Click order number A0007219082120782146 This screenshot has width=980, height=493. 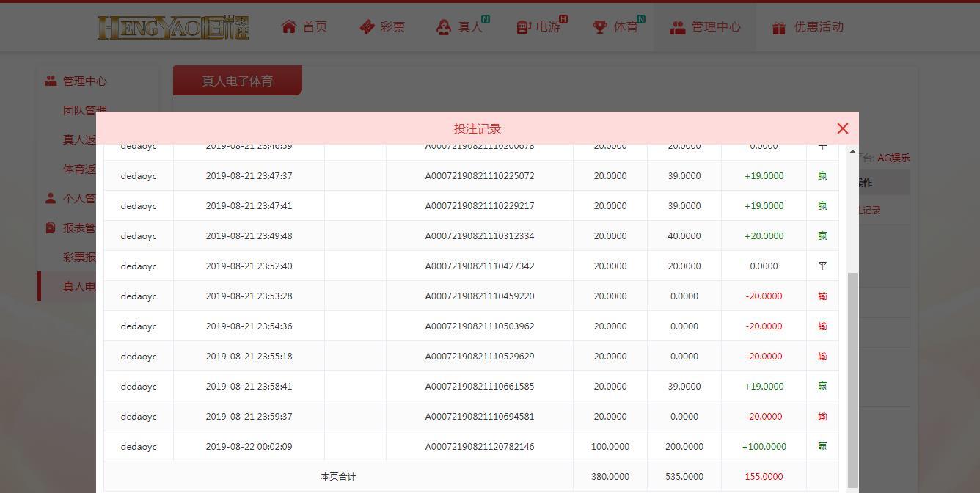coord(480,447)
